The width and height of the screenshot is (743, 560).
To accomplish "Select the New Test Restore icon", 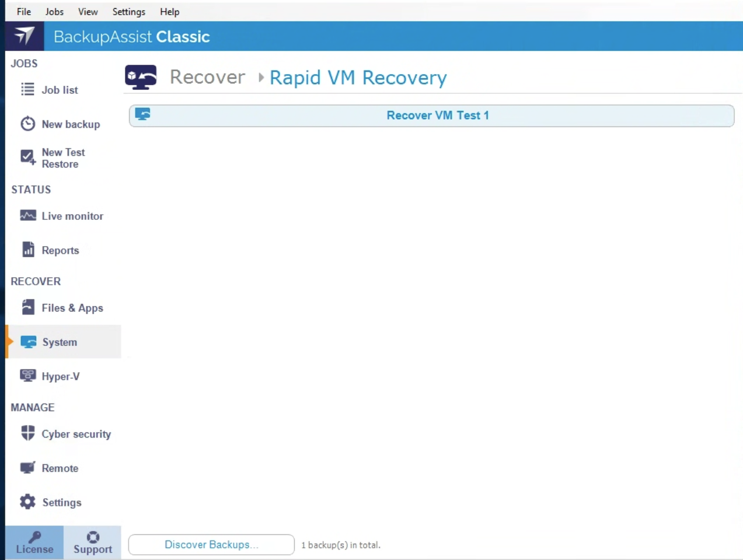I will [x=27, y=157].
